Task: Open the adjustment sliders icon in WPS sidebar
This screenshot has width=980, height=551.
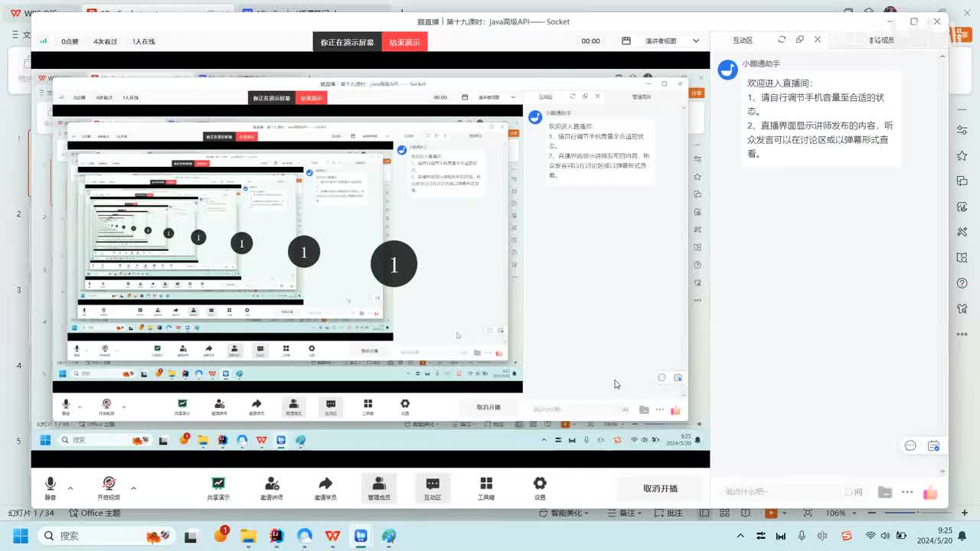Action: coord(962,130)
